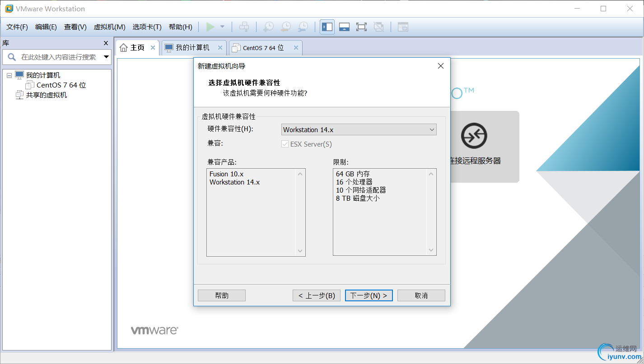Open the 编辑(E) menu
Image resolution: width=644 pixels, height=364 pixels.
[x=46, y=27]
